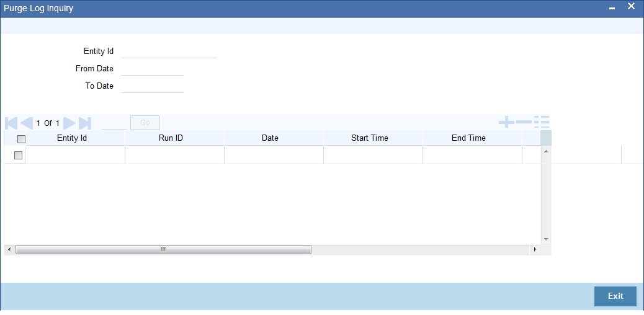Image resolution: width=644 pixels, height=315 pixels.
Task: Click the first row End Time cell
Action: (472, 155)
